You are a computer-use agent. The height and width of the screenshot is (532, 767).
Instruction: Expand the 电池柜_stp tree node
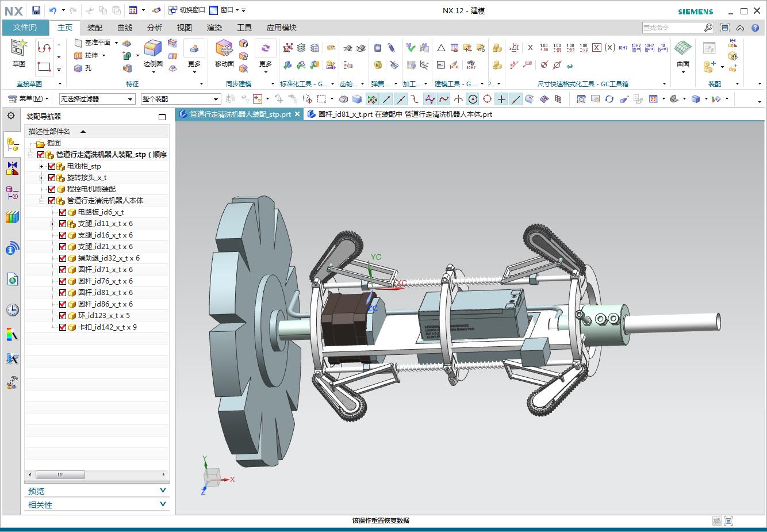42,166
